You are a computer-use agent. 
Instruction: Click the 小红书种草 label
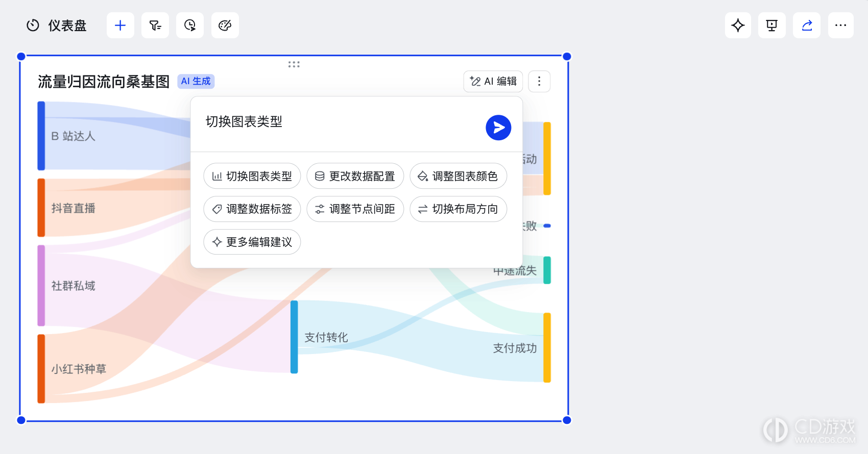tap(79, 369)
